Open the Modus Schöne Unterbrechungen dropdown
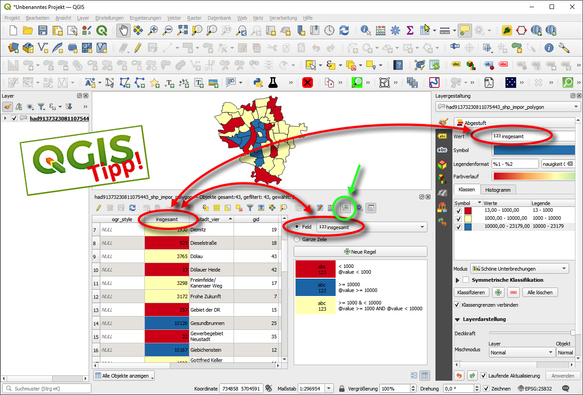The image size is (583, 395). (519, 268)
